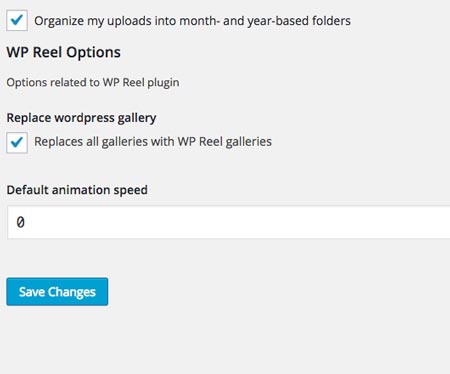Click the word 'Options' in the WP Reel heading
The image size is (450, 374).
pyautogui.click(x=93, y=53)
